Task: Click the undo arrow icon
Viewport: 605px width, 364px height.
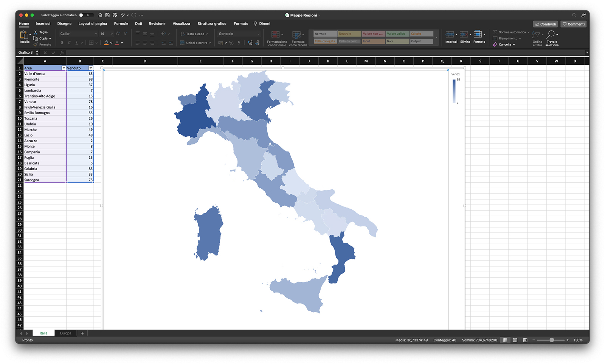Action: (x=123, y=15)
